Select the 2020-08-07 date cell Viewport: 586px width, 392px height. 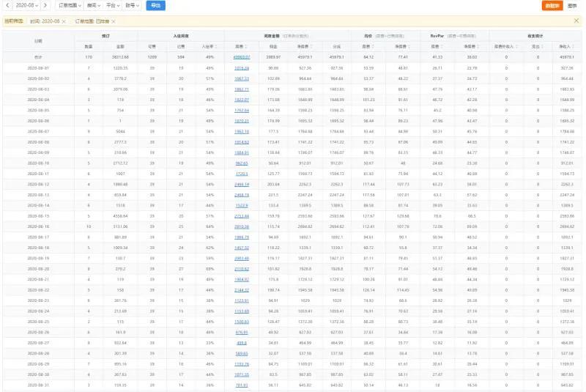[x=38, y=132]
